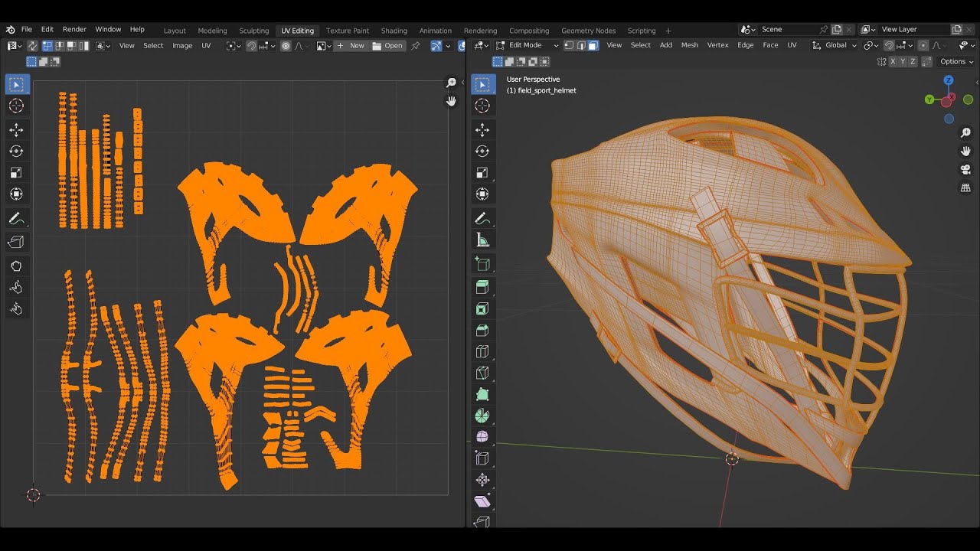This screenshot has height=551, width=980.
Task: Choose the Poly Build tool
Action: coord(482,395)
